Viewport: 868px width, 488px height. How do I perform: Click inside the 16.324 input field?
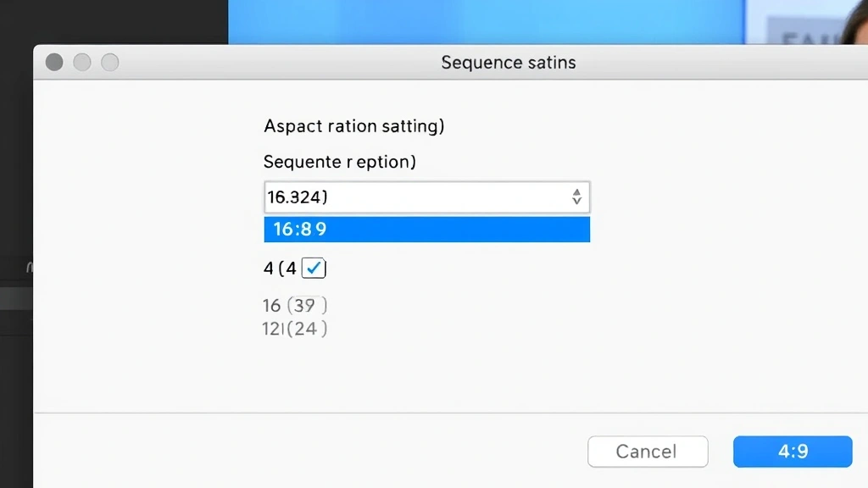pyautogui.click(x=356, y=197)
